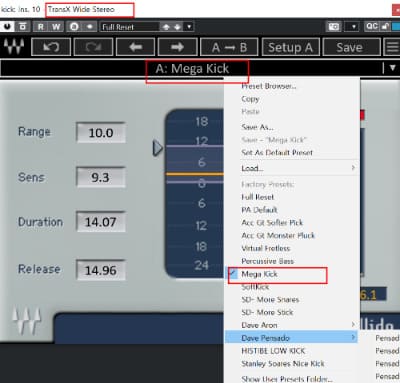Open the host preset dropdown arrow
Viewport: 400px width, 383px height.
189,27
